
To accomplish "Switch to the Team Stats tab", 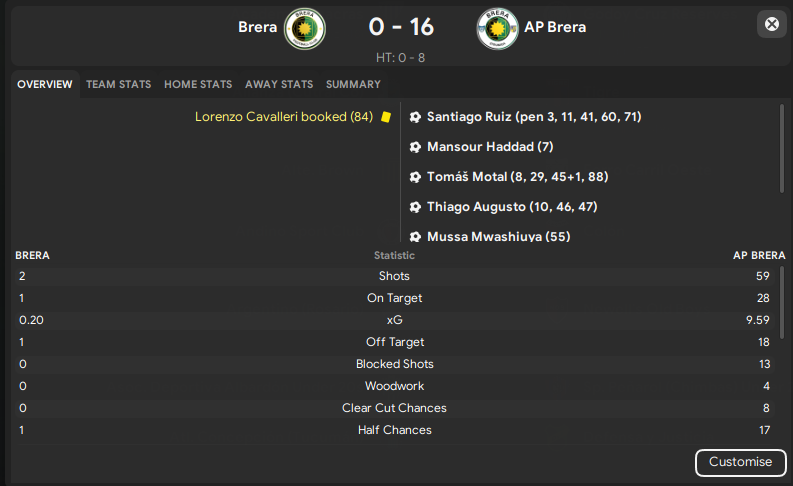I will (118, 84).
